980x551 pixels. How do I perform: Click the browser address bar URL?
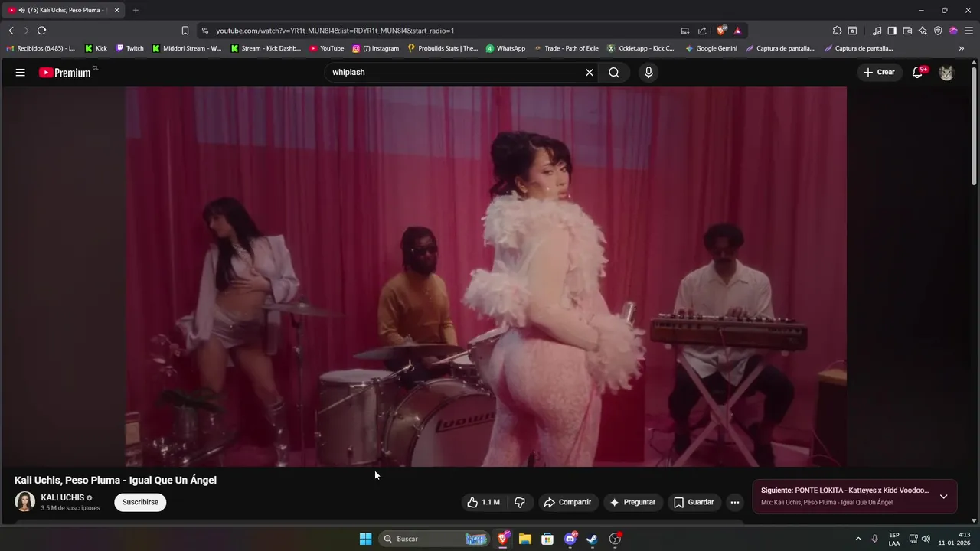click(x=335, y=31)
